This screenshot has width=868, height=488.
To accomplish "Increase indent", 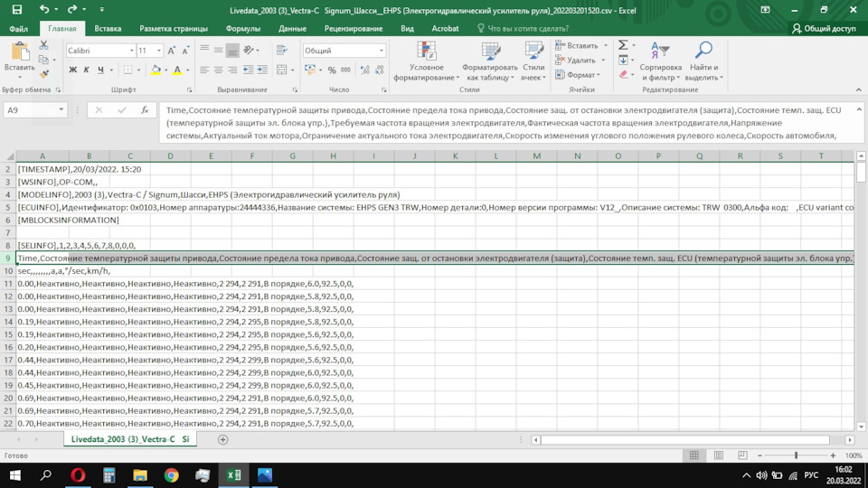I will (x=262, y=70).
